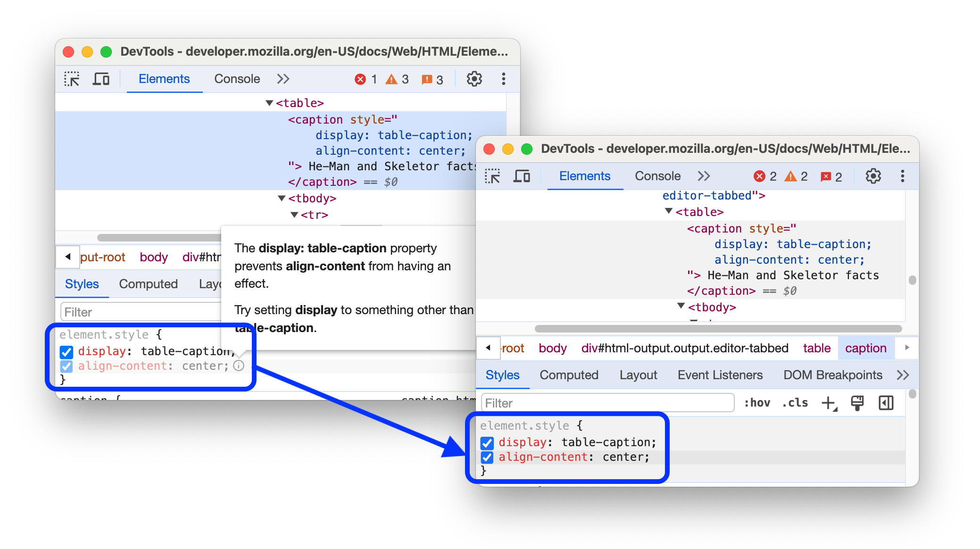Toggle align-content: center checkbox in left panel

[65, 366]
